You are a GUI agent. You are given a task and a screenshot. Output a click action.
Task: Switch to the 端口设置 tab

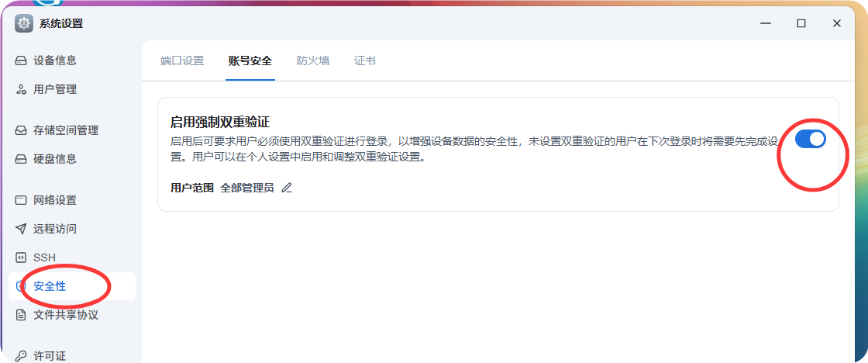(x=182, y=60)
